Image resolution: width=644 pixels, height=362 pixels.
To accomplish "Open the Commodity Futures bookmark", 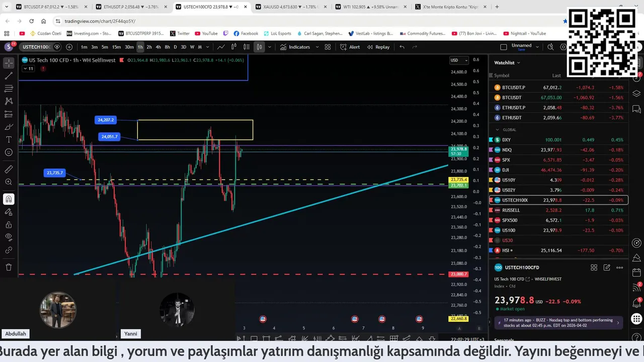I will tap(423, 34).
